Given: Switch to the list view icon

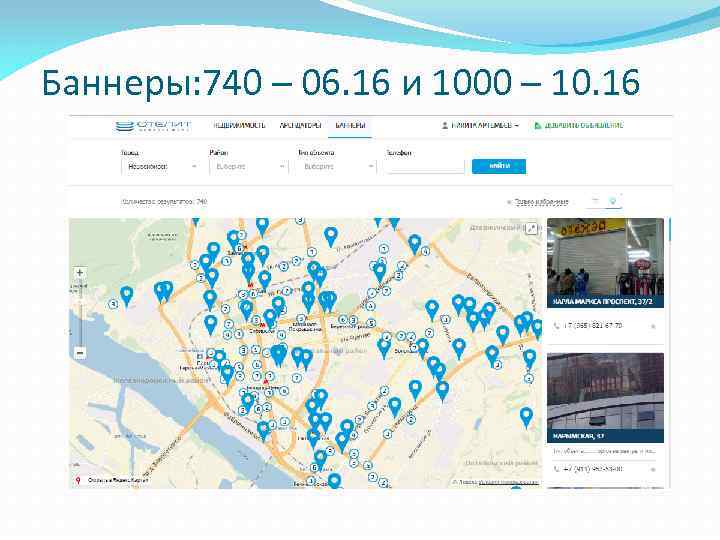Looking at the screenshot, I should coord(595,201).
